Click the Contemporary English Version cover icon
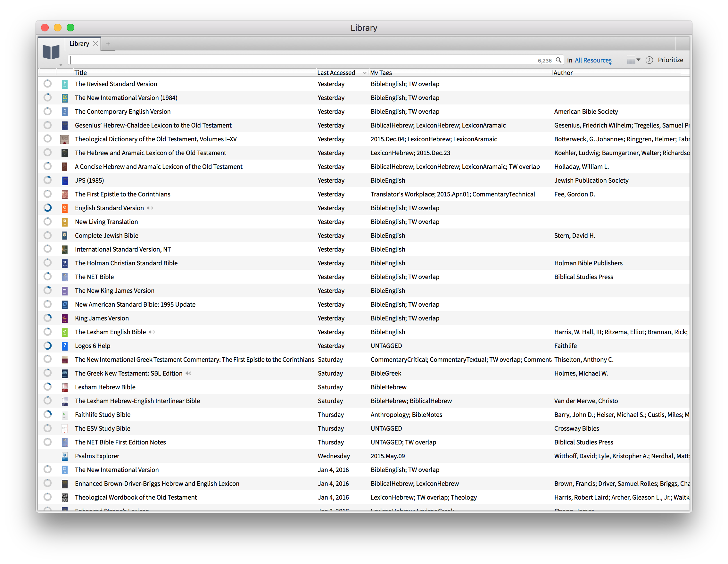The width and height of the screenshot is (728, 564). pos(65,112)
